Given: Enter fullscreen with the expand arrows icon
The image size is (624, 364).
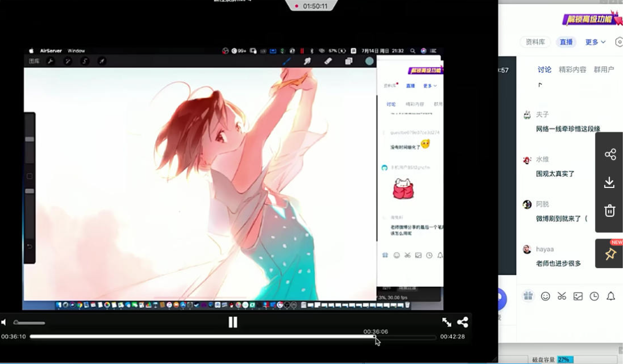Looking at the screenshot, I should pos(447,322).
